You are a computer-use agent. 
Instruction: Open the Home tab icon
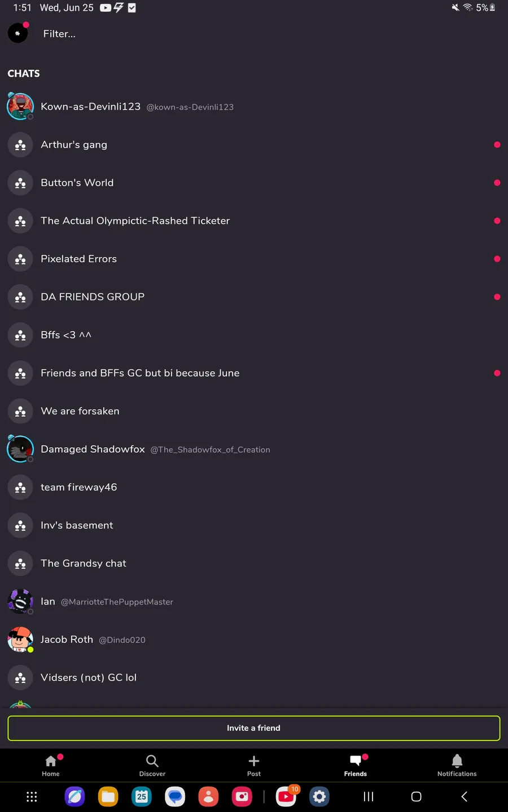51,761
